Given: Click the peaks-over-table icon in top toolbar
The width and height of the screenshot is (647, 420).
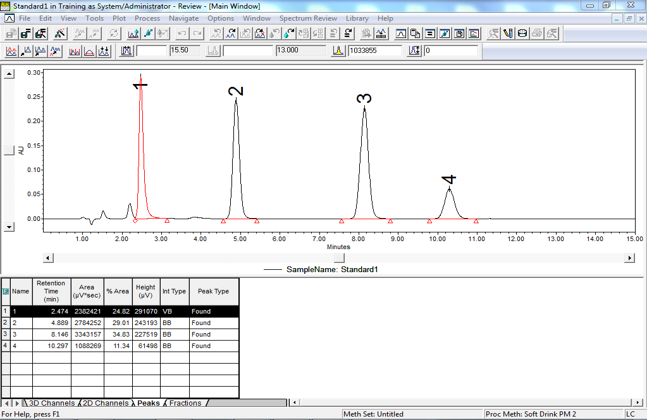Looking at the screenshot, I should coord(381,33).
